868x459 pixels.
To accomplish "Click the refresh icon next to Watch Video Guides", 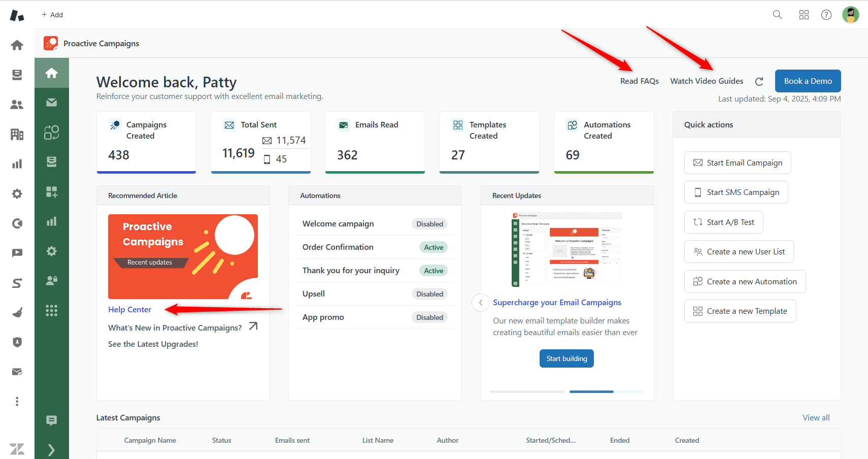I will pos(759,81).
